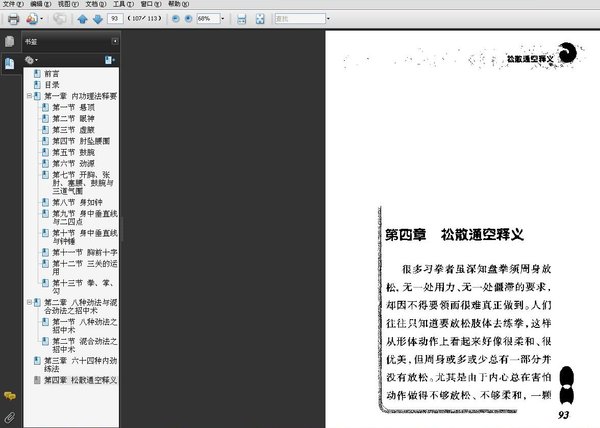
Task: Select the 第二节 混合劲法之招中术 bookmark
Action: pos(85,345)
